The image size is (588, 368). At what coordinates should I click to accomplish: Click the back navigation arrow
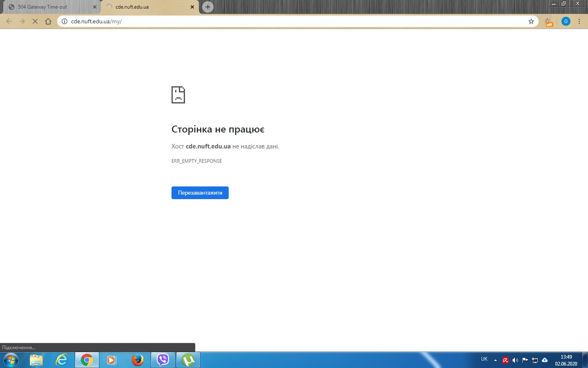tap(9, 21)
